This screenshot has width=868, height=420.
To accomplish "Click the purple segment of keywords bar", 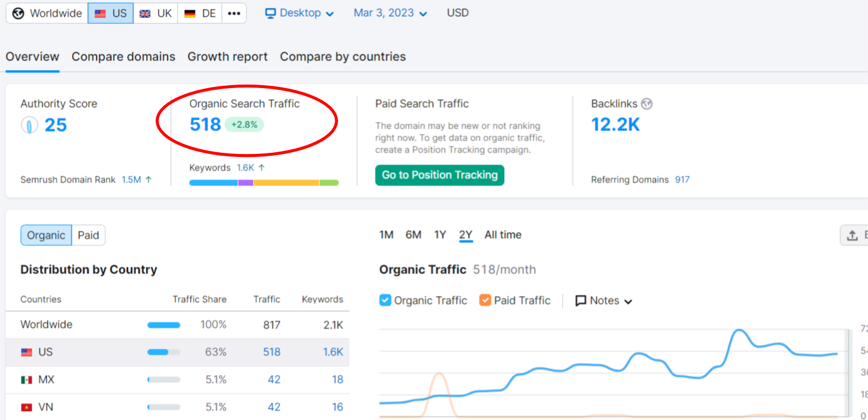I will [x=246, y=182].
